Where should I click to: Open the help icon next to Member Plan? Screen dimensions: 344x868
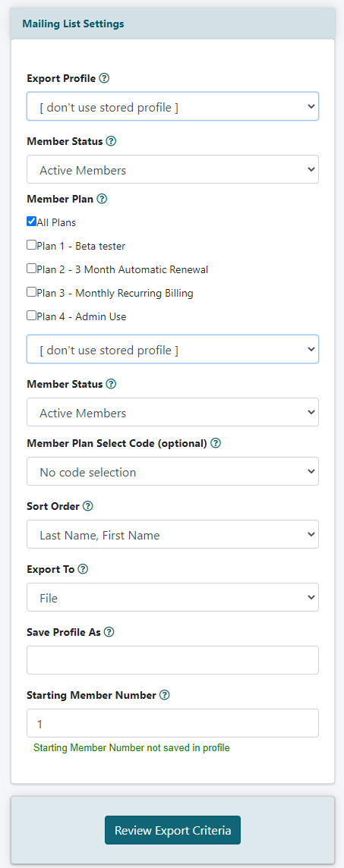pyautogui.click(x=102, y=199)
